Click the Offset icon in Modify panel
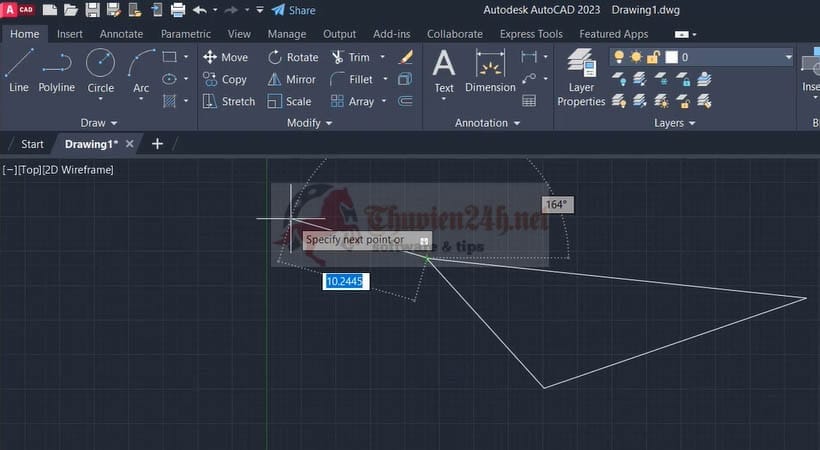The width and height of the screenshot is (820, 450). click(x=405, y=101)
